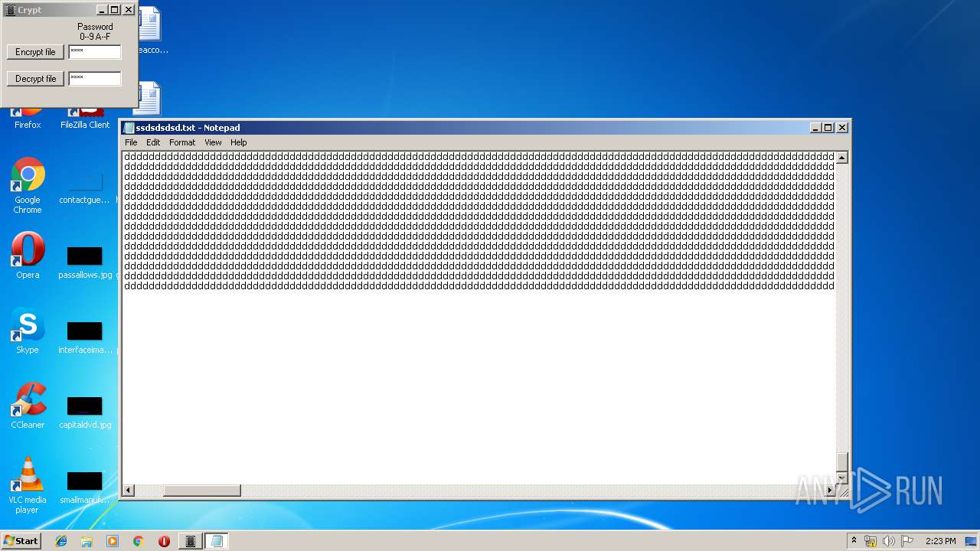Open the VLC media player shortcut
Screen dimensions: 980x551
pyautogui.click(x=28, y=485)
